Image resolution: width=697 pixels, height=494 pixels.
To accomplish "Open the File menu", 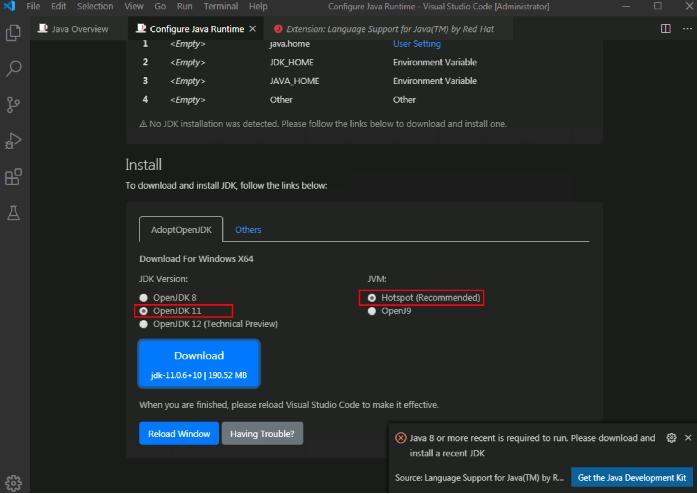I will pyautogui.click(x=33, y=6).
